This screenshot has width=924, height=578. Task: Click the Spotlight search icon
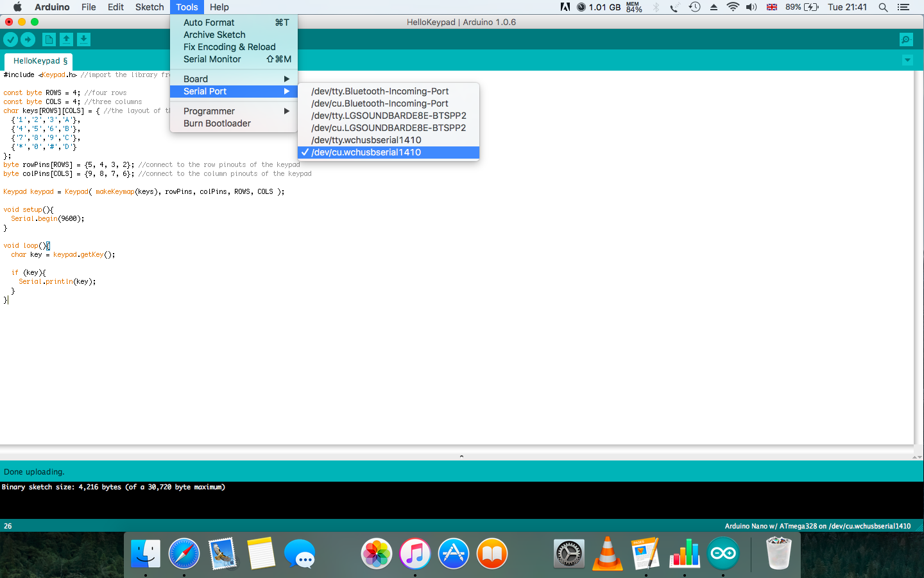pyautogui.click(x=883, y=7)
